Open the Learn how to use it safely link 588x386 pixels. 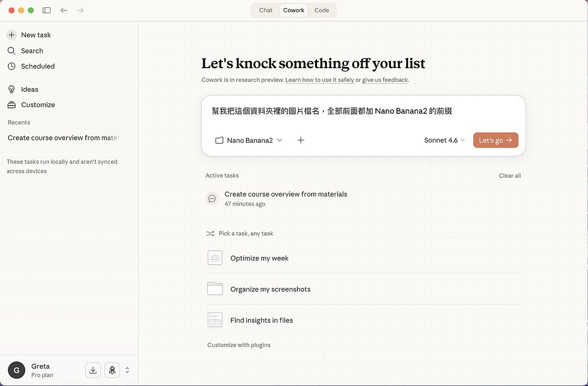[319, 80]
